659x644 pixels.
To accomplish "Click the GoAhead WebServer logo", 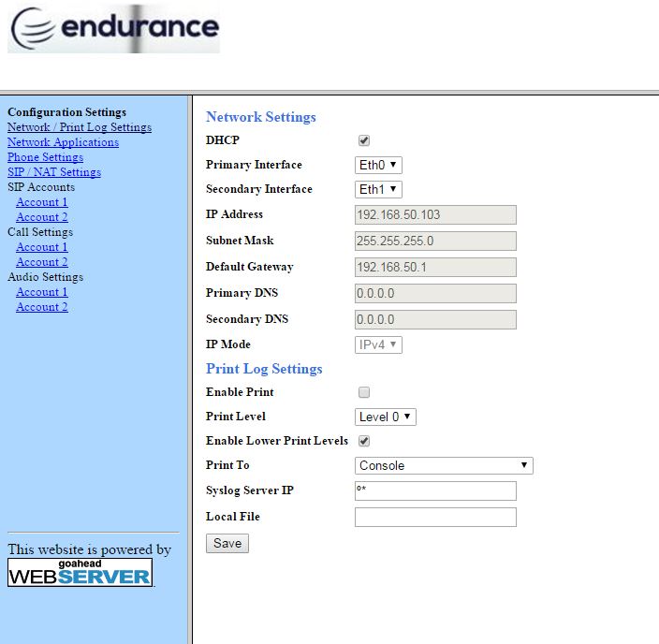I will [x=80, y=573].
